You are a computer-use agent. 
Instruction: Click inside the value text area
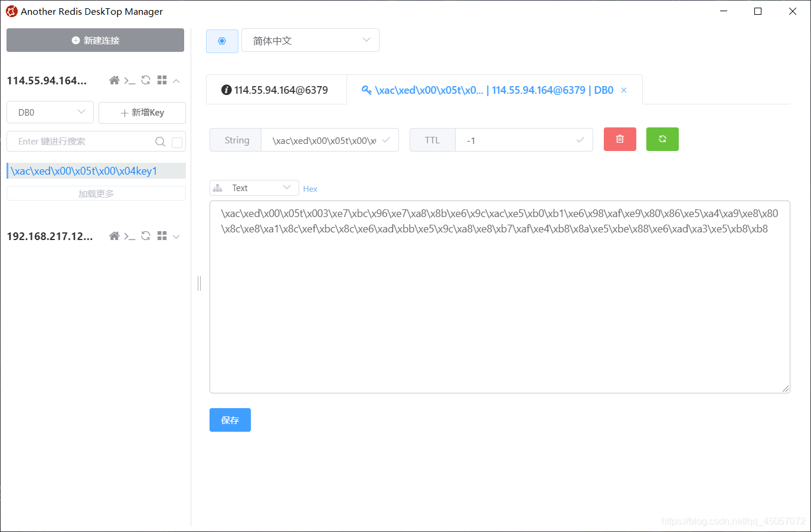(x=500, y=297)
